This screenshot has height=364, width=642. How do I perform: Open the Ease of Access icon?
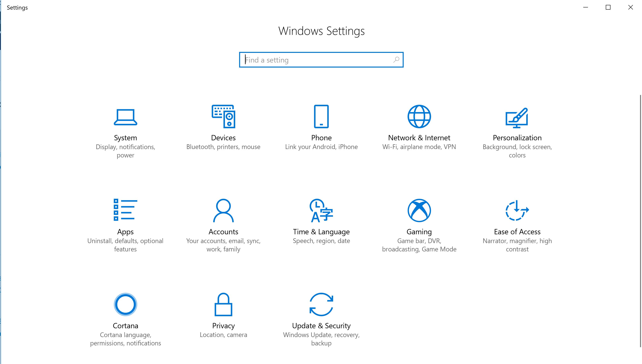pos(517,210)
